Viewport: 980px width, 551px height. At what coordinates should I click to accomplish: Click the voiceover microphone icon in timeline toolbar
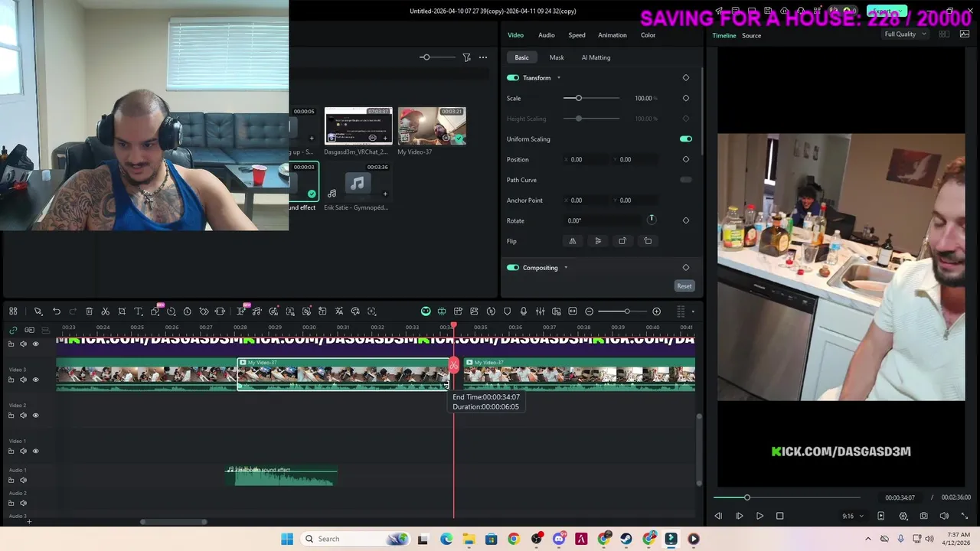tap(524, 311)
